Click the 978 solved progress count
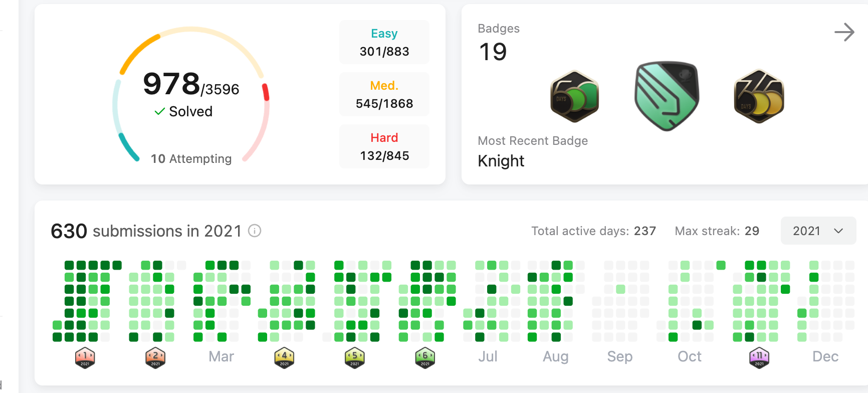The image size is (868, 393). tap(172, 83)
